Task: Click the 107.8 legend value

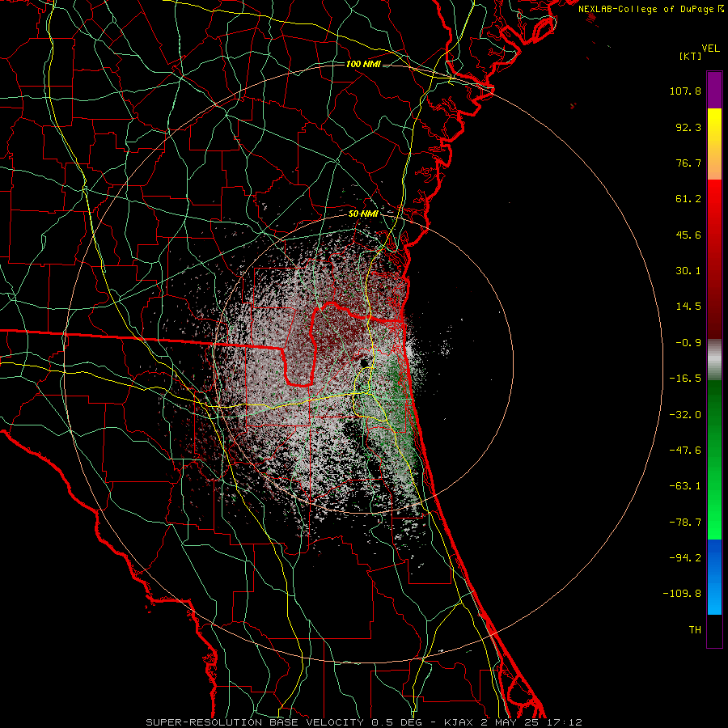Action: [685, 91]
